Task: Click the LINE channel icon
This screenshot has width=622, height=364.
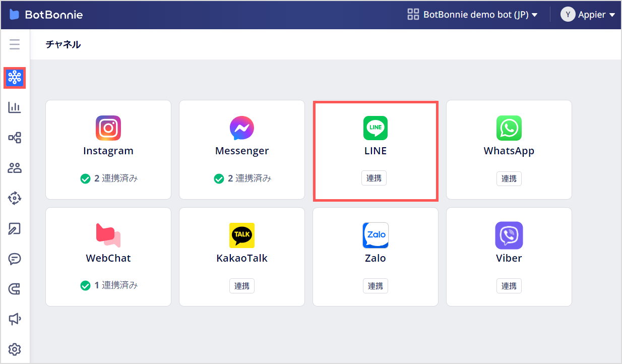Action: [376, 128]
